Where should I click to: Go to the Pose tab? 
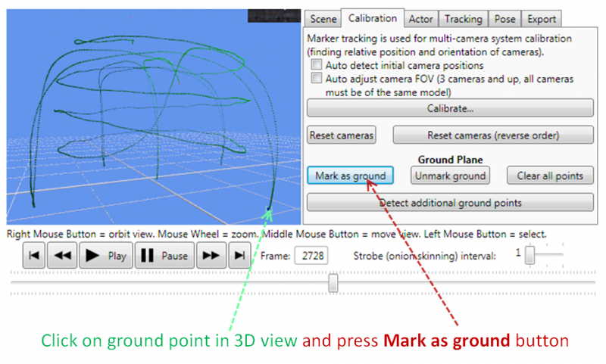pyautogui.click(x=504, y=19)
